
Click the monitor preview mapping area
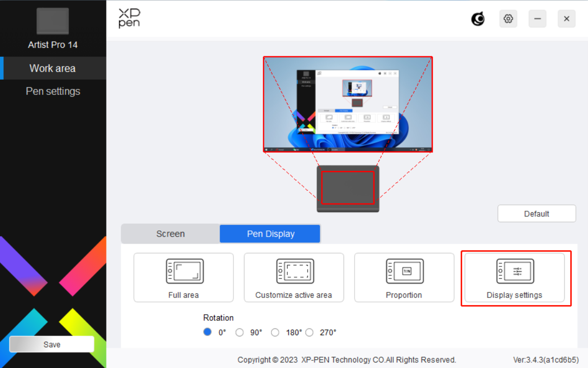click(348, 104)
